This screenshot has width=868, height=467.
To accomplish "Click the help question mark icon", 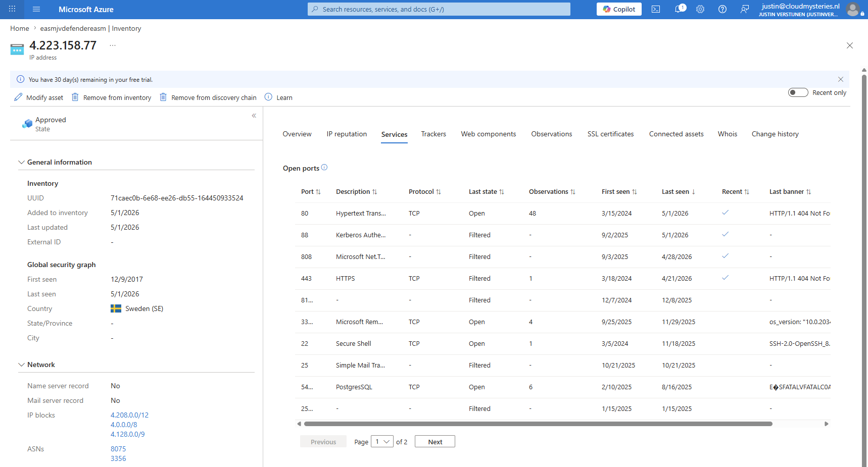I will [722, 9].
